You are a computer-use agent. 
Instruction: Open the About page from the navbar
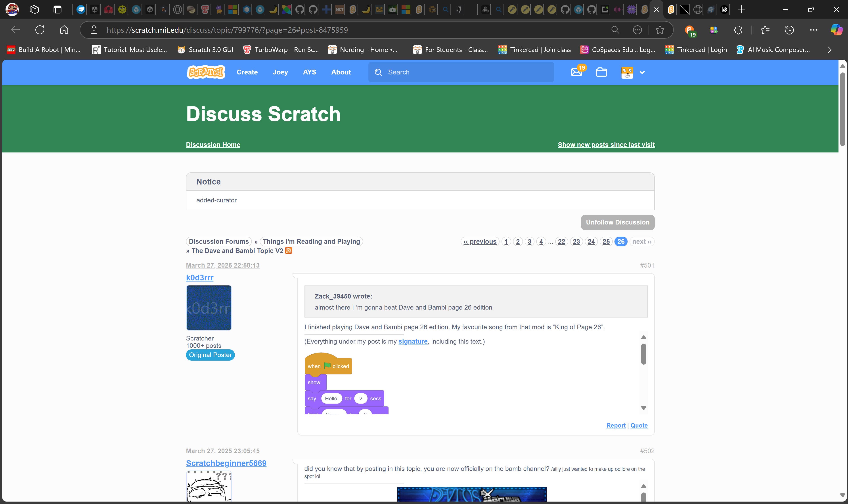(x=341, y=72)
